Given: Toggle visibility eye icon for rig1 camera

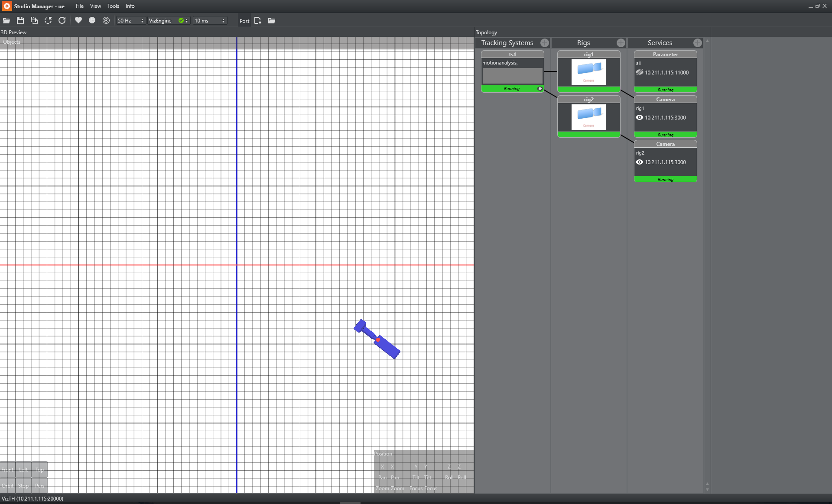Looking at the screenshot, I should point(640,117).
